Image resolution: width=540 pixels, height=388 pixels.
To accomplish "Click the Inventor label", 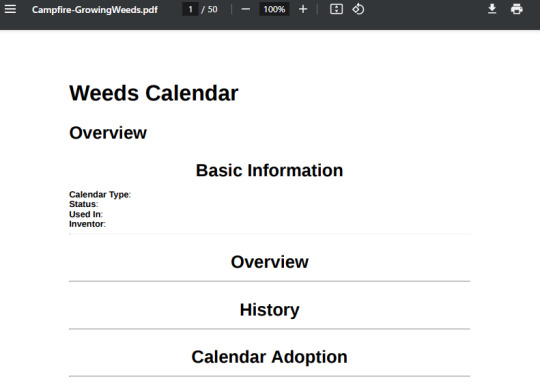I will tap(87, 224).
